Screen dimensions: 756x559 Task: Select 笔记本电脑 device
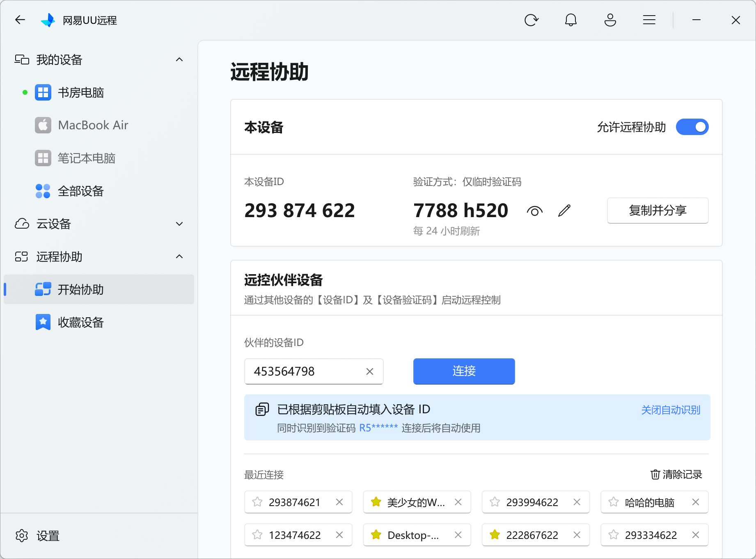pyautogui.click(x=99, y=158)
